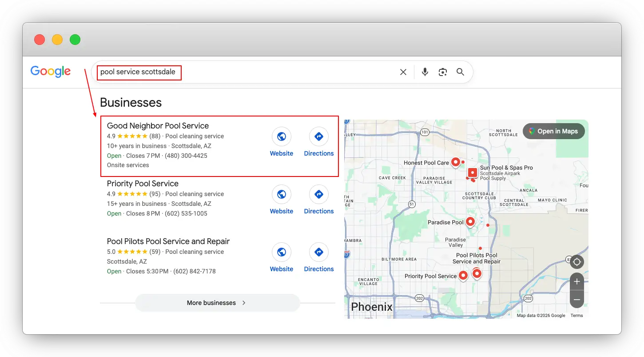Open Good Neighbor Pool Service listing title
Image resolution: width=644 pixels, height=357 pixels.
tap(158, 126)
